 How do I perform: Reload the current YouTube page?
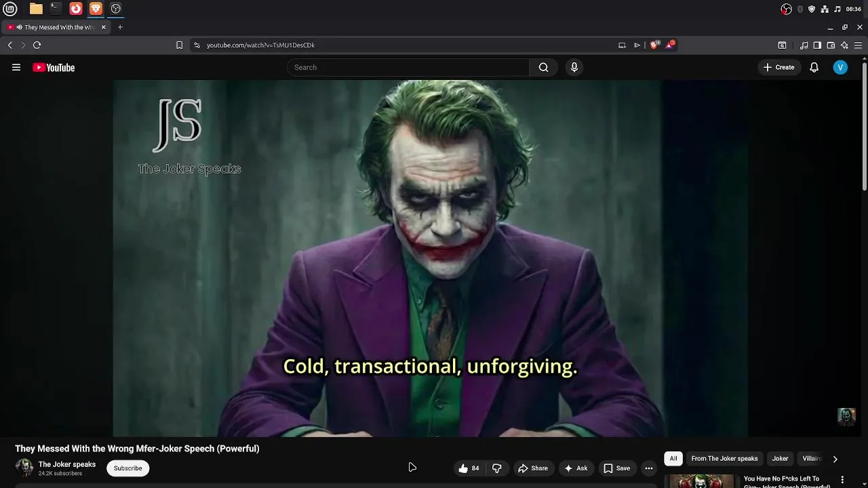pyautogui.click(x=37, y=45)
